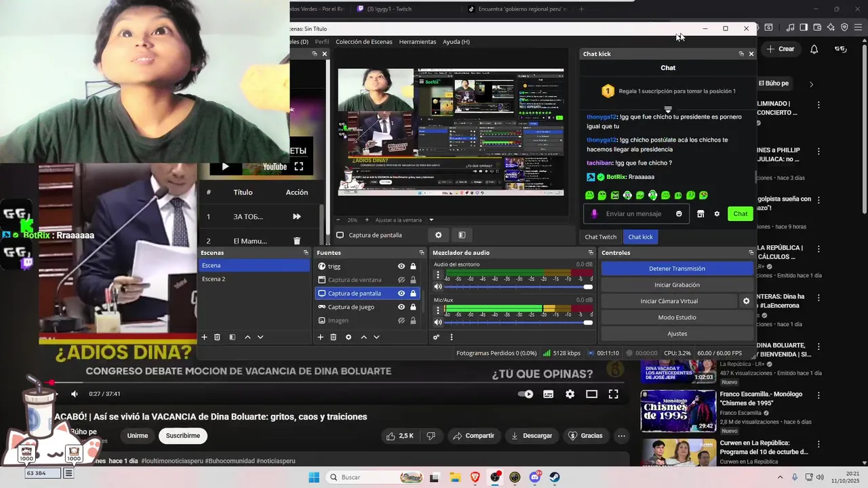Delete El Mamu... song from queue
This screenshot has width=868, height=488.
[x=296, y=241]
